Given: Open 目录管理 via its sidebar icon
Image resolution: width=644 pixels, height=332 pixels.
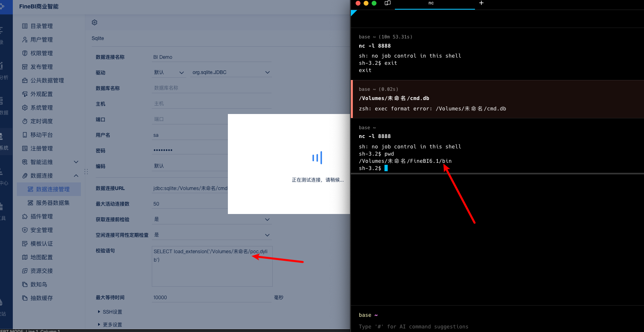Looking at the screenshot, I should click(25, 26).
